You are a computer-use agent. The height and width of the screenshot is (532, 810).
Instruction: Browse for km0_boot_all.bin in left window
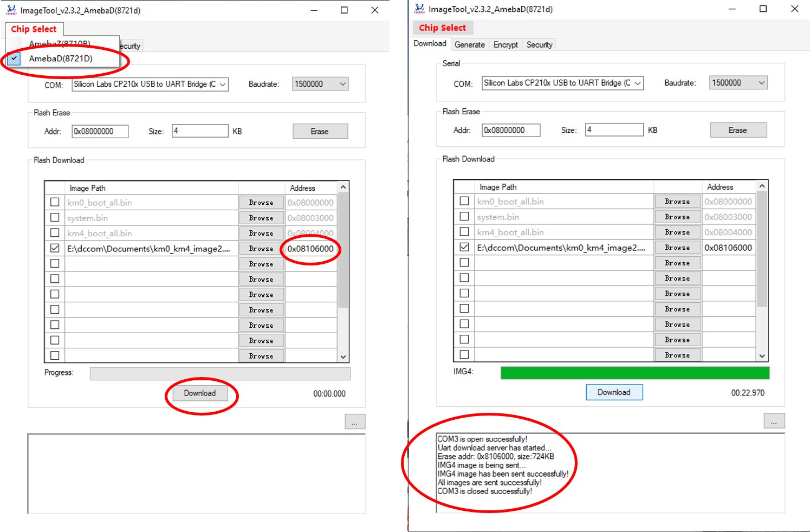click(x=261, y=203)
